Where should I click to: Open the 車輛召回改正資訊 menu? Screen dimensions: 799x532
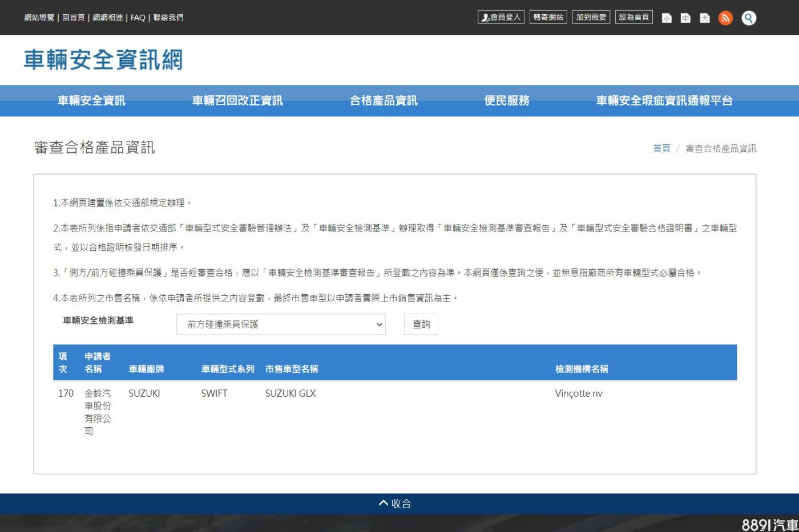[237, 101]
